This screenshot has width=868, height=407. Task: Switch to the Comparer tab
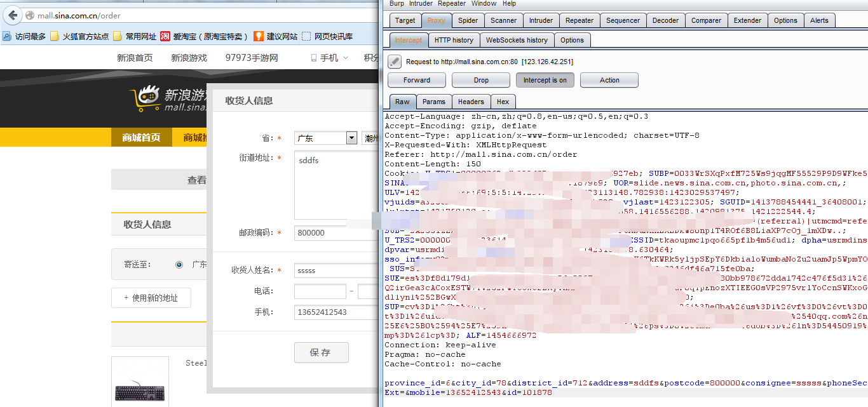pyautogui.click(x=706, y=20)
